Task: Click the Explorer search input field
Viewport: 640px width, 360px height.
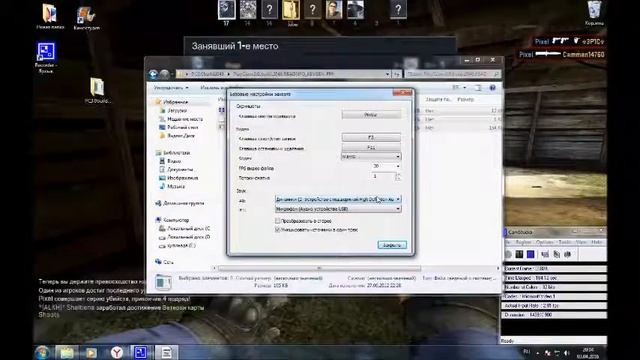Action: [x=452, y=74]
